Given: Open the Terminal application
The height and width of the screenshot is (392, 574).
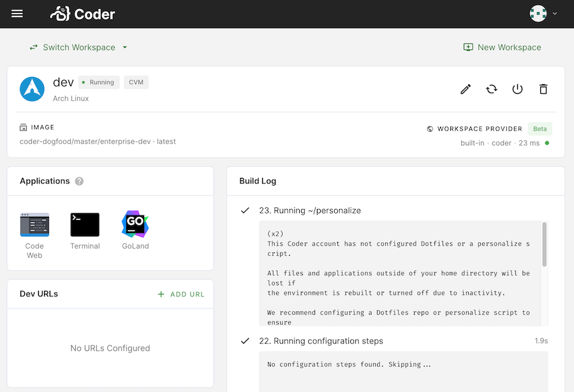Looking at the screenshot, I should [85, 224].
